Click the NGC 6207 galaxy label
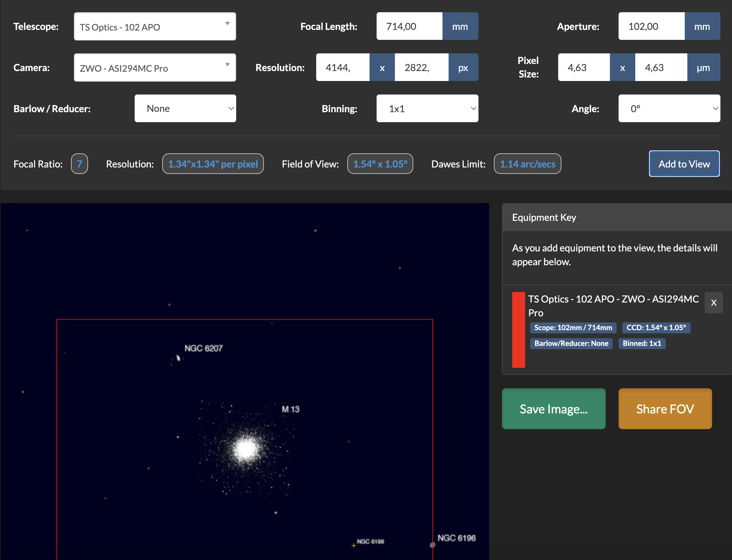Screen dimensions: 732x560 click(203, 348)
